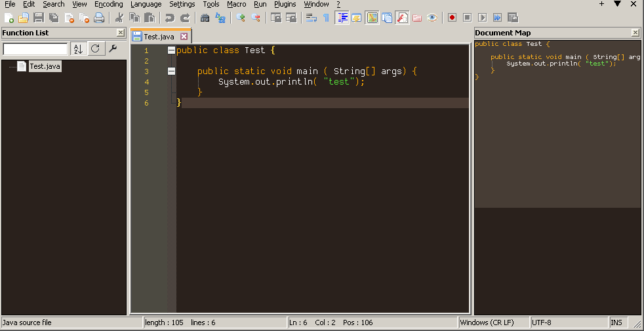
Task: Click the plus button at top right
Action: (x=601, y=4)
